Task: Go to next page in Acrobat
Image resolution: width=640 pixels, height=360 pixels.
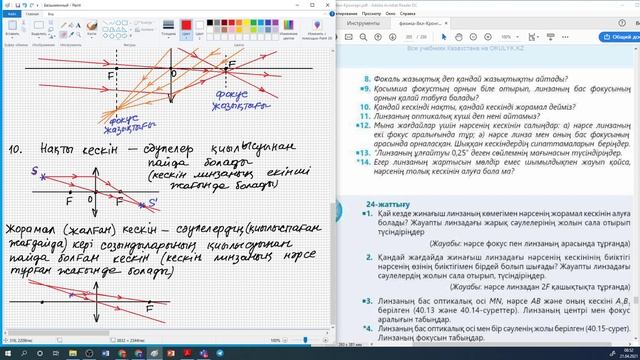Action: point(392,37)
